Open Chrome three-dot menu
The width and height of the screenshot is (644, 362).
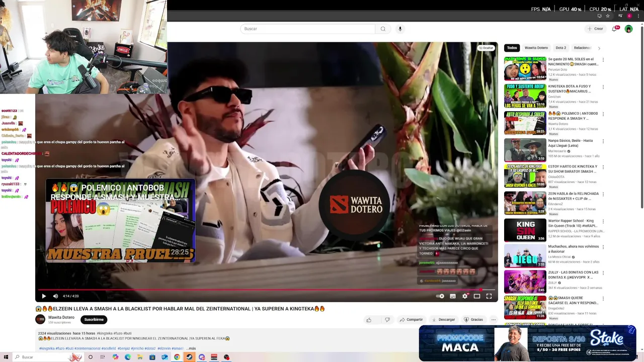pos(637,16)
